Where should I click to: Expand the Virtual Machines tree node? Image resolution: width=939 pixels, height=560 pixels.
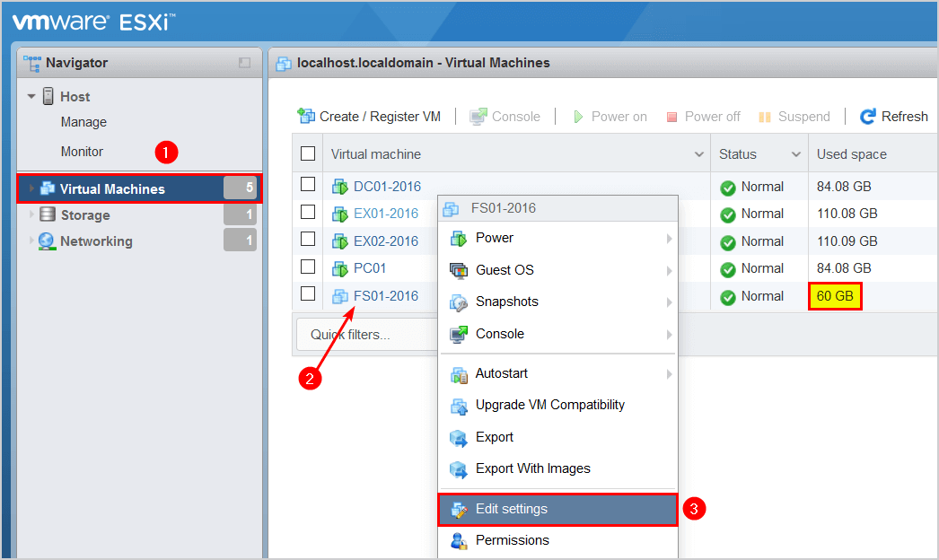tap(31, 188)
